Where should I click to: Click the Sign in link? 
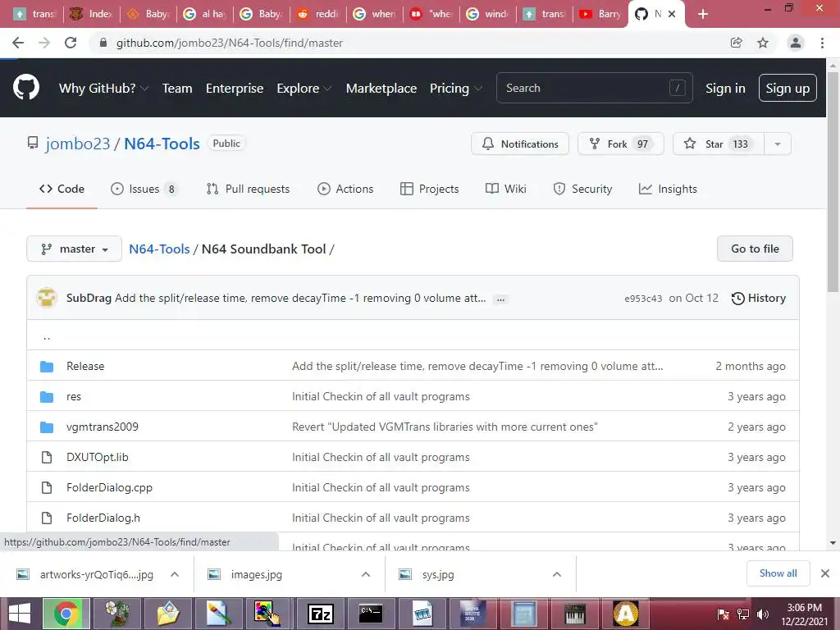pyautogui.click(x=725, y=89)
